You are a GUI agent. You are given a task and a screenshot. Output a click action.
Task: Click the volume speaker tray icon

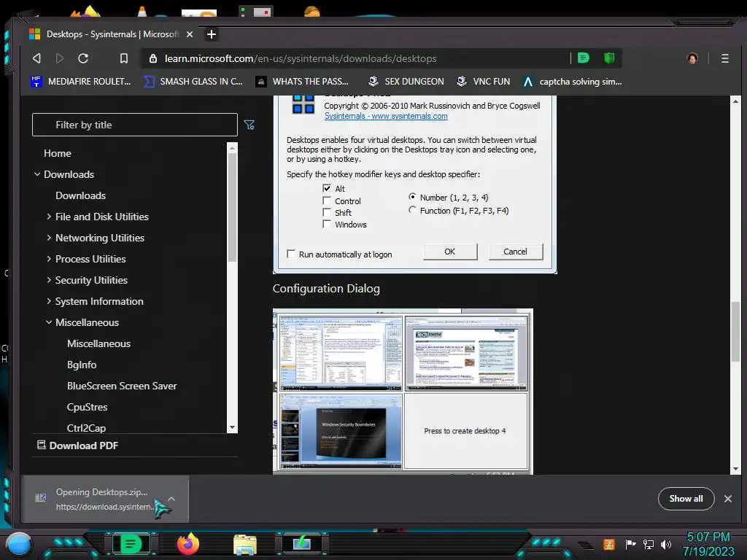(x=666, y=544)
